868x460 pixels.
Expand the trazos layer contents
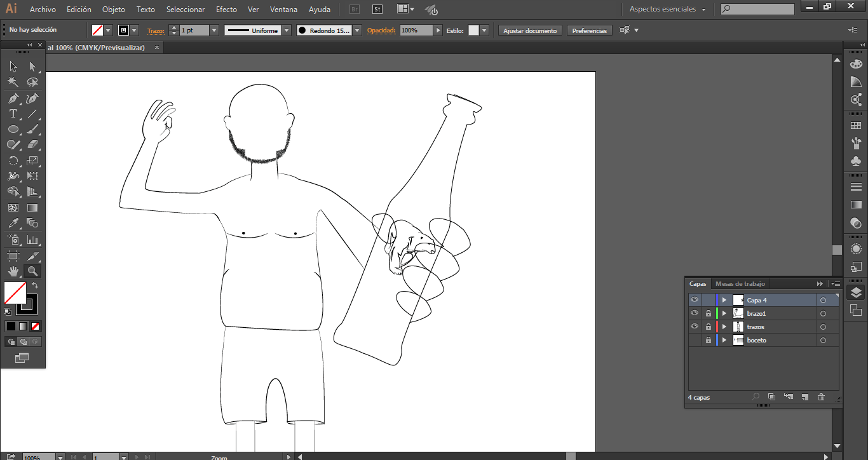click(724, 327)
